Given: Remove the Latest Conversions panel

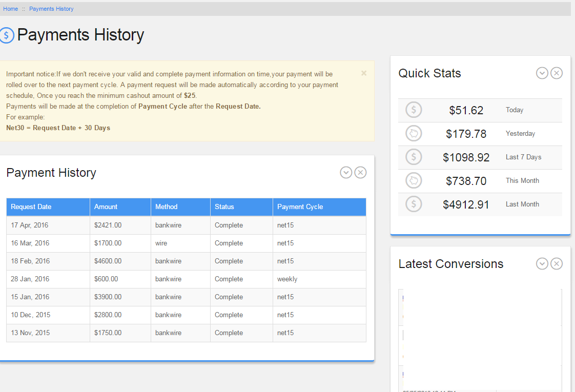Looking at the screenshot, I should (557, 264).
